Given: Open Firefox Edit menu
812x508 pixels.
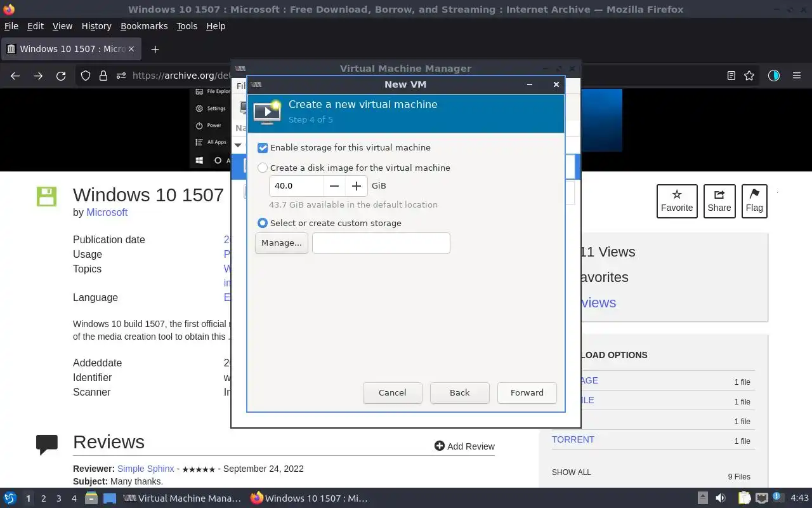Looking at the screenshot, I should point(36,26).
